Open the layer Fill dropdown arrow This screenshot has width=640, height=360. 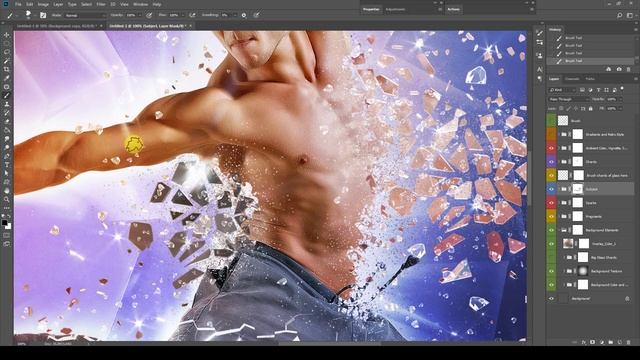tap(620, 109)
